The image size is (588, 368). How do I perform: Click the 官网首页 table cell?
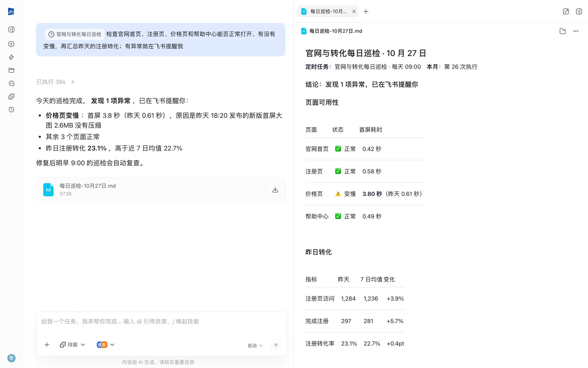[x=317, y=149]
